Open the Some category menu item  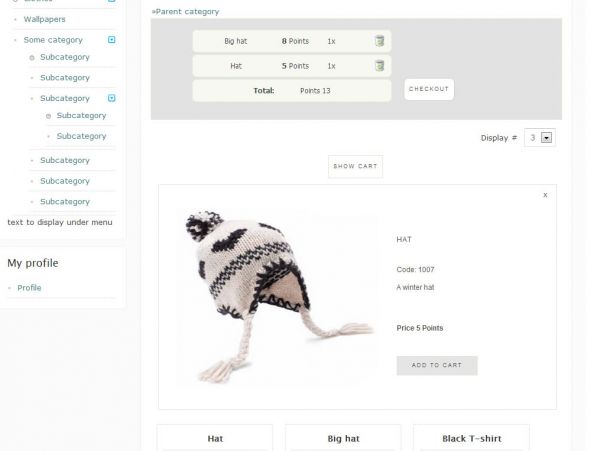(x=53, y=40)
